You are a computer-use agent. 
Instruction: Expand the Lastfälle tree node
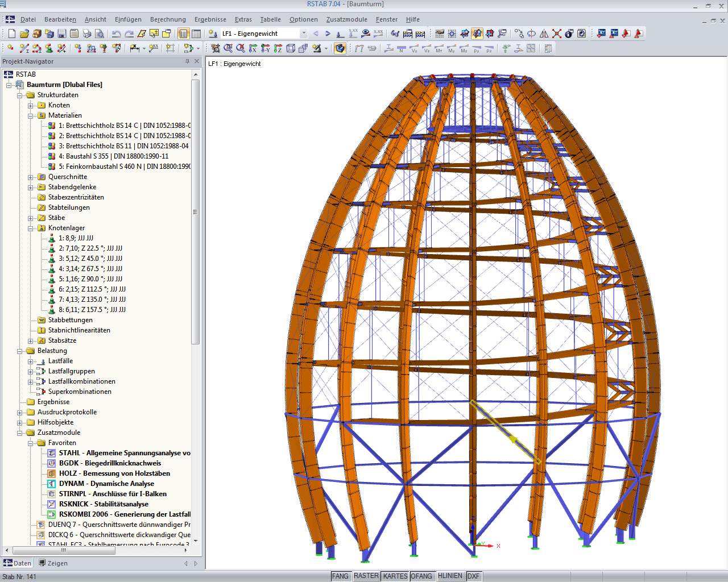30,361
